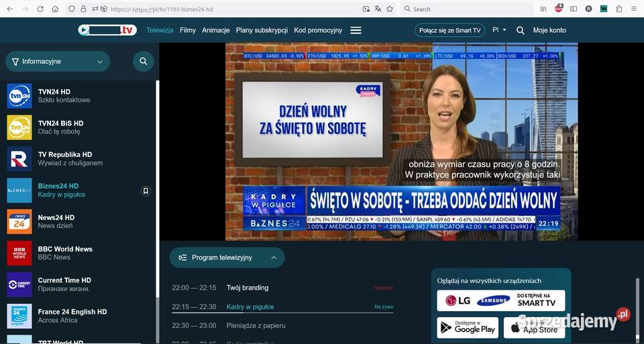Reload the page with the refresh icon

tap(40, 9)
